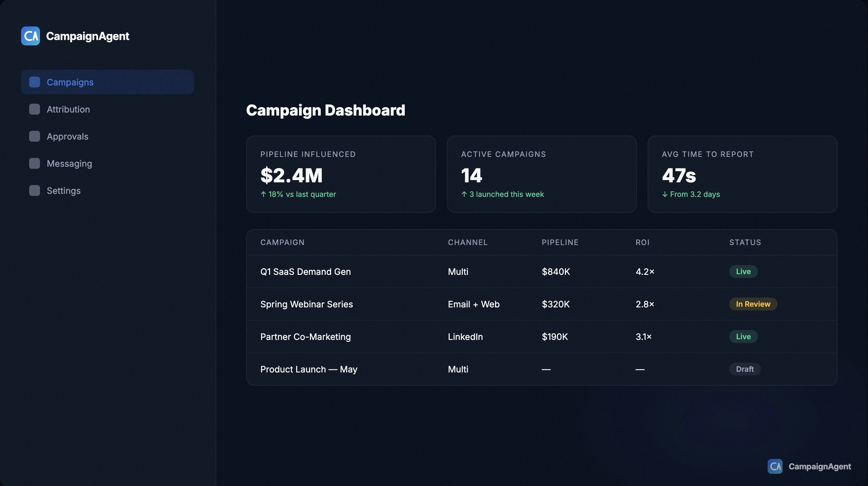Image resolution: width=868 pixels, height=486 pixels.
Task: Click the Live badge on Q1 SaaS Demand Gen
Action: point(743,271)
